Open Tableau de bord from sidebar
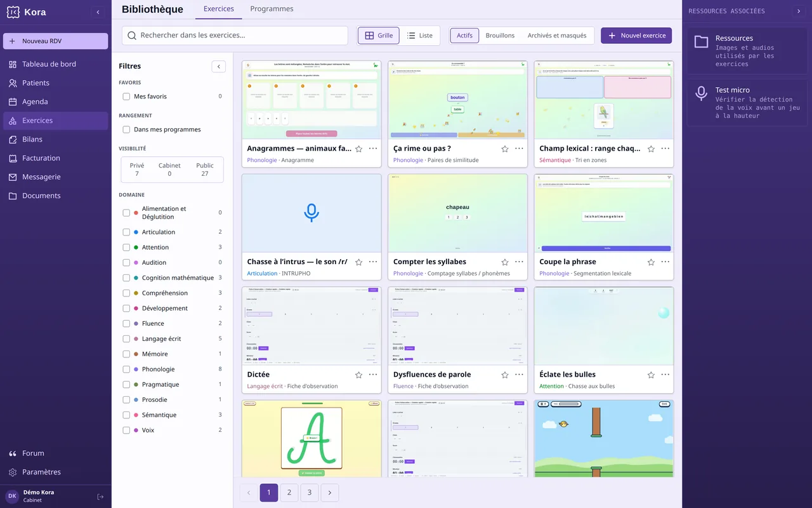This screenshot has width=812, height=508. pos(56,64)
